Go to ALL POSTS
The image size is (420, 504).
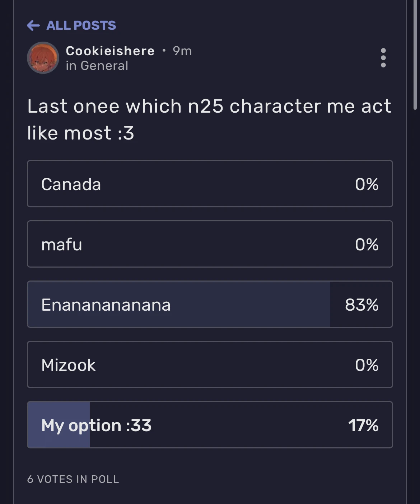81,25
